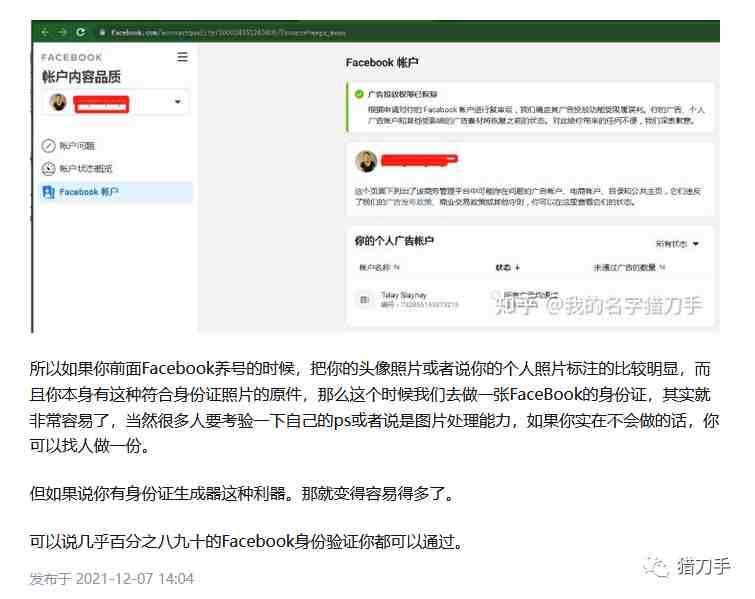Click the browser forward arrow
Viewport: 755px width, 599px height.
click(x=63, y=32)
